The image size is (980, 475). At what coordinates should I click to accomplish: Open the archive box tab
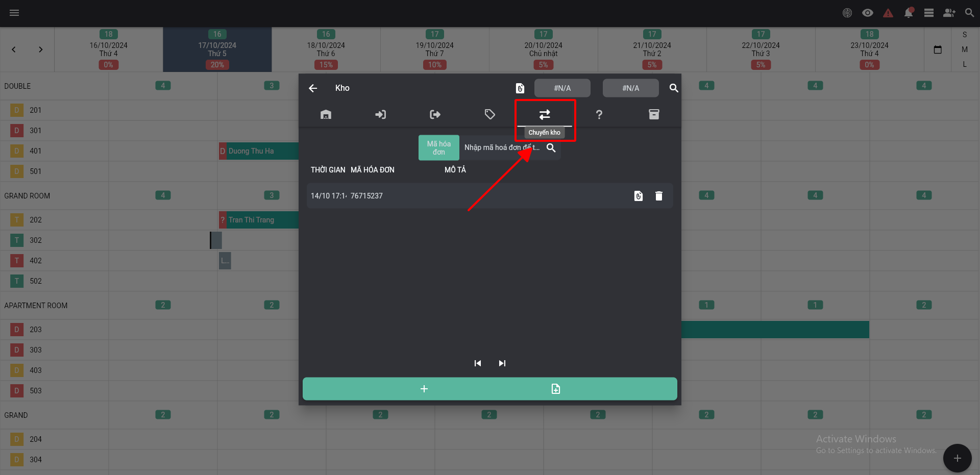[654, 114]
